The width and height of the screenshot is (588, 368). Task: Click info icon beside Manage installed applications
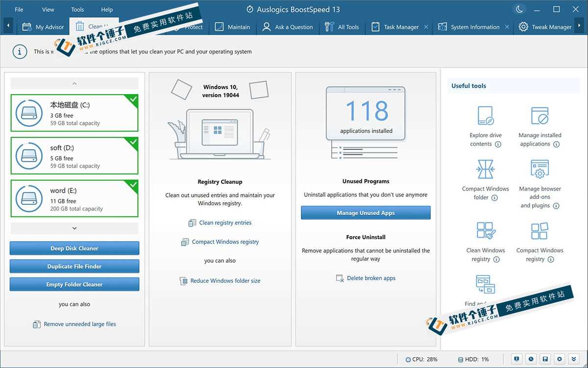(x=556, y=144)
